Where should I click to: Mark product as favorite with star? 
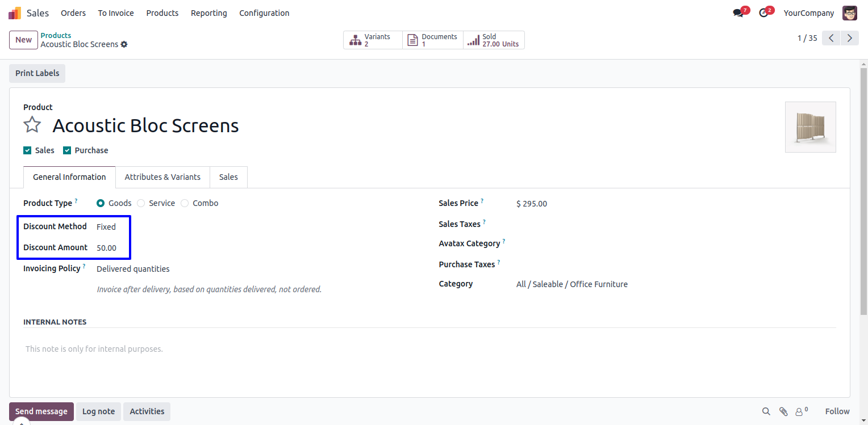(x=32, y=125)
